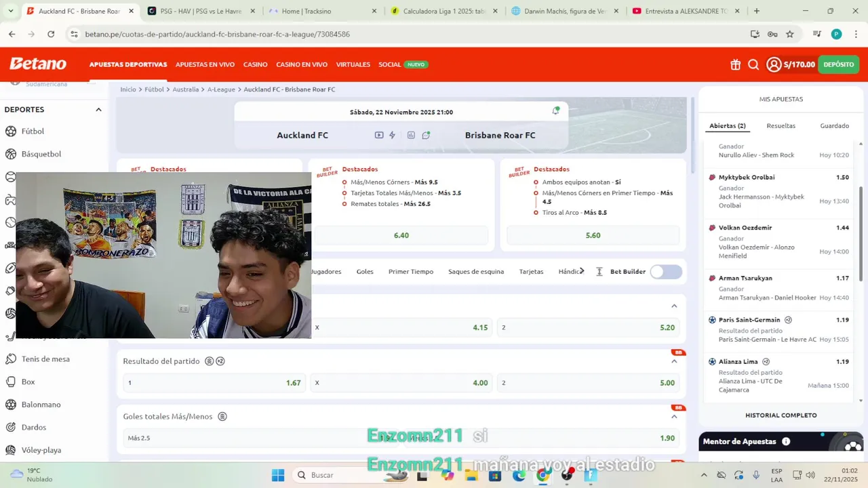Select Vóley-playa in the sports sidebar
868x488 pixels.
click(x=41, y=450)
